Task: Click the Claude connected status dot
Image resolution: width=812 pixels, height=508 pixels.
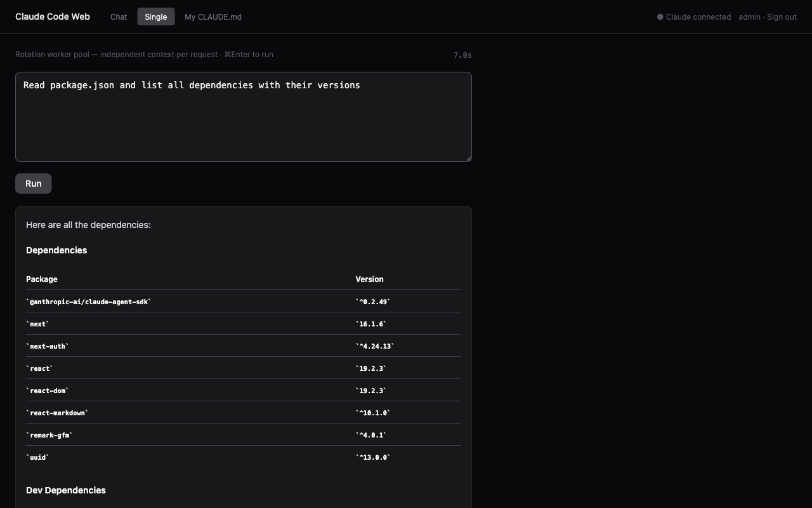Action: 660,17
